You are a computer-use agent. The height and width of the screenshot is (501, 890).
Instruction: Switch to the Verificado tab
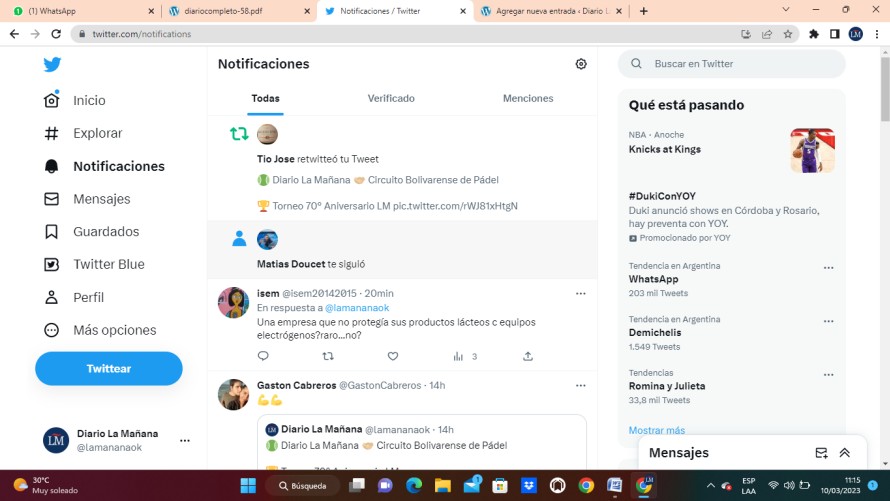coord(391,99)
